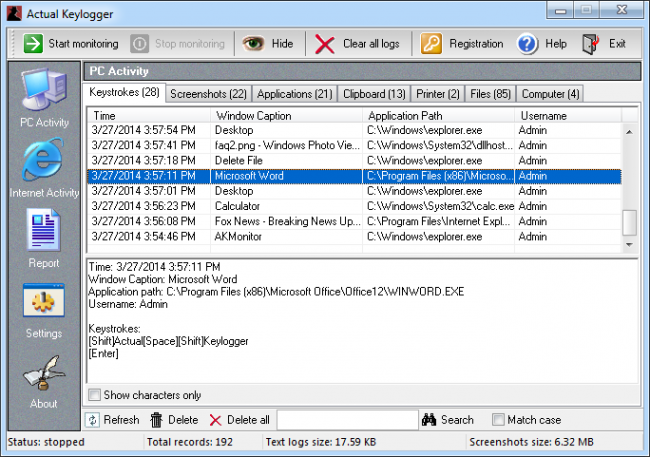Screen dimensions: 650x457
Task: Open Report via the document icon
Action: (44, 230)
